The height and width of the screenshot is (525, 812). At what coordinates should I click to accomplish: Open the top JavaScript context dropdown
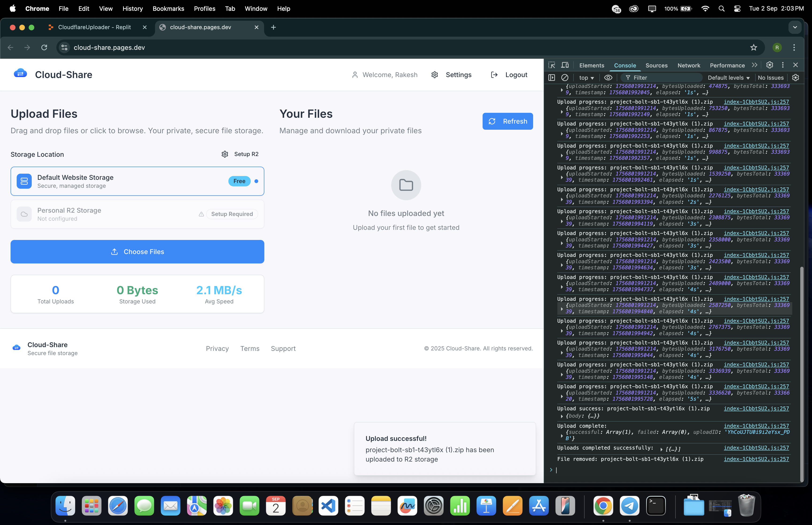point(586,78)
